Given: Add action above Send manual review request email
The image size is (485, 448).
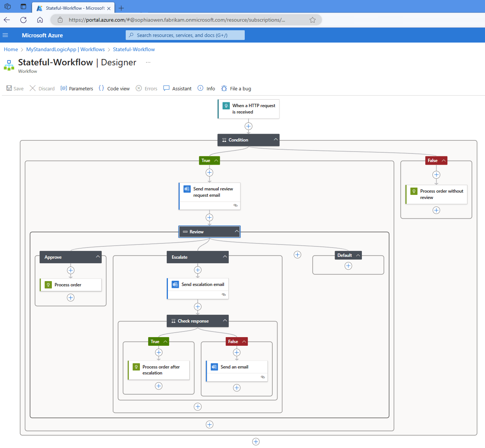Looking at the screenshot, I should coord(210,172).
